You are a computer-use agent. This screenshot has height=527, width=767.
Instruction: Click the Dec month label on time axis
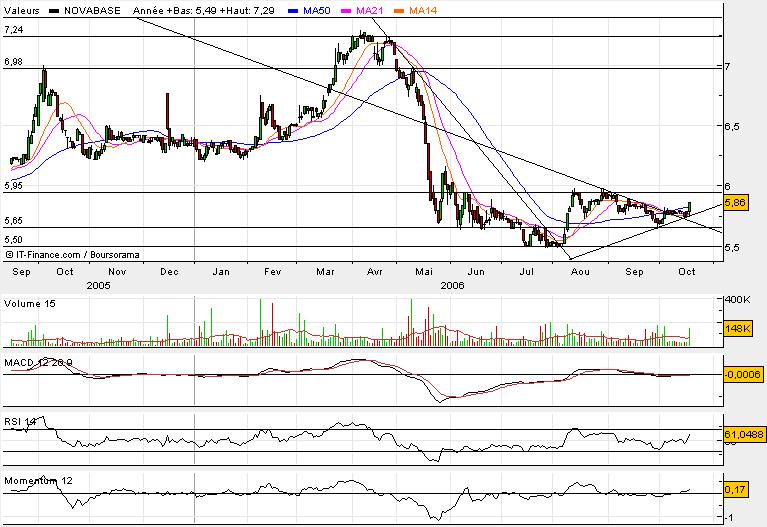[x=169, y=272]
